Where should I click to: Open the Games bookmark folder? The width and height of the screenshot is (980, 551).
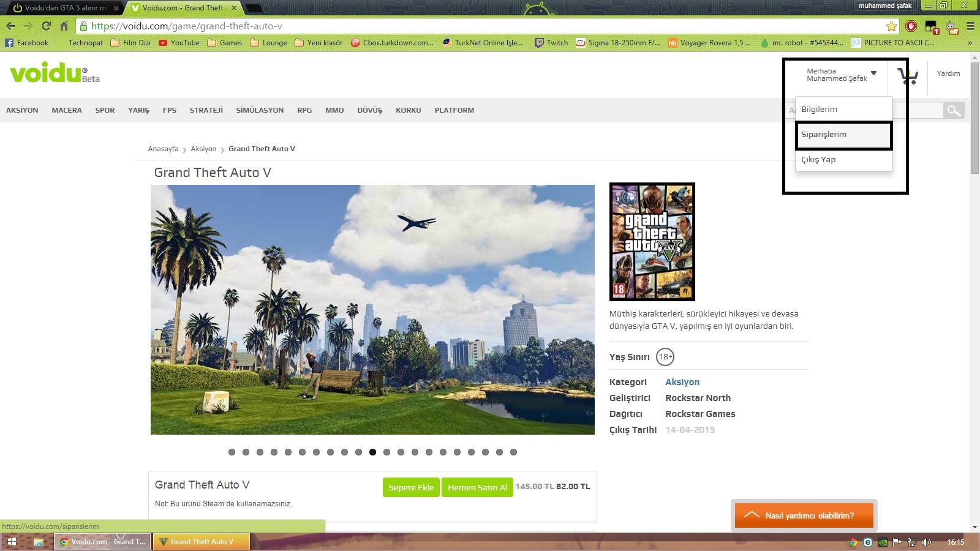[225, 43]
